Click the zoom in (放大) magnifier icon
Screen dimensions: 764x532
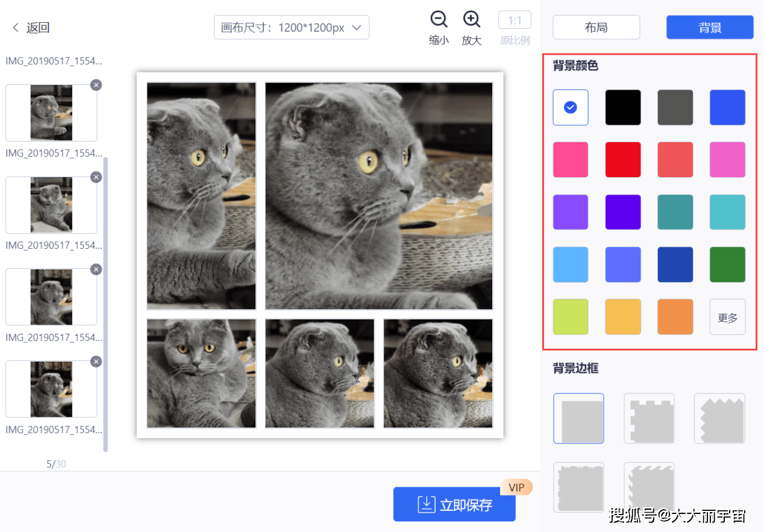[472, 20]
